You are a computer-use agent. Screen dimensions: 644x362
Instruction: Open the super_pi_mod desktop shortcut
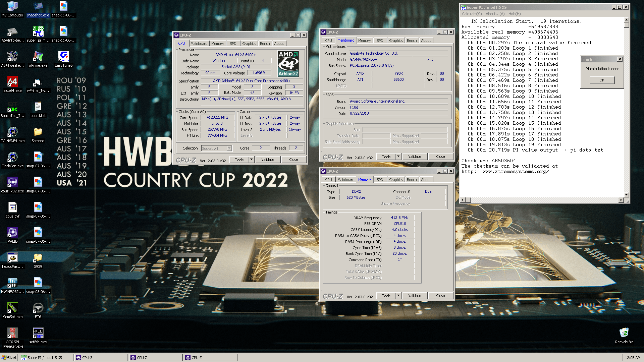pos(38,34)
